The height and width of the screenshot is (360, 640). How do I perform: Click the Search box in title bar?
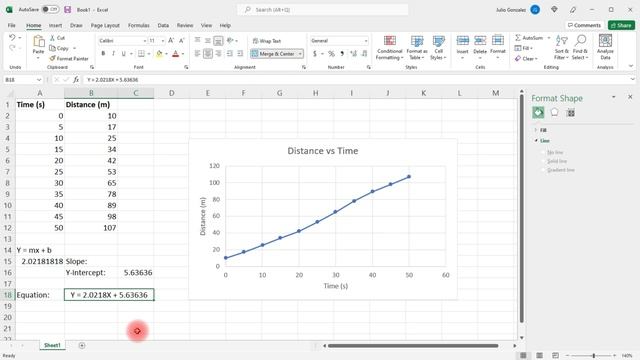pos(322,9)
